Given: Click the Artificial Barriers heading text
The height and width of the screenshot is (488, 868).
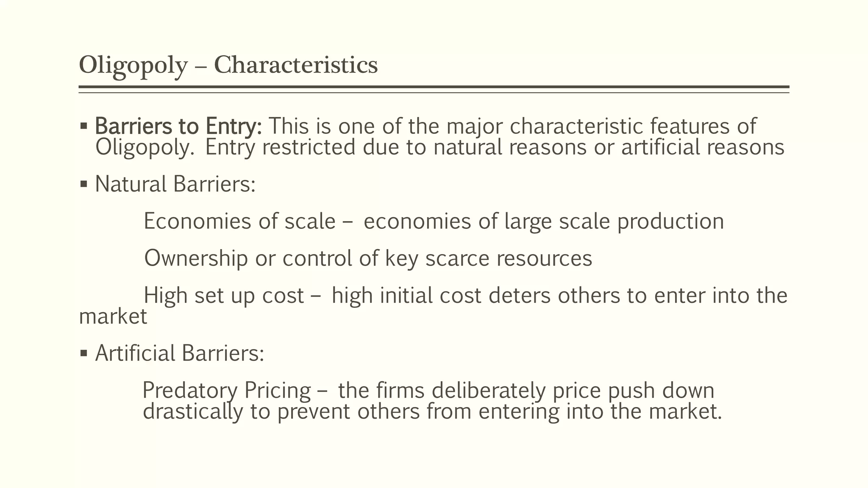Looking at the screenshot, I should [179, 353].
